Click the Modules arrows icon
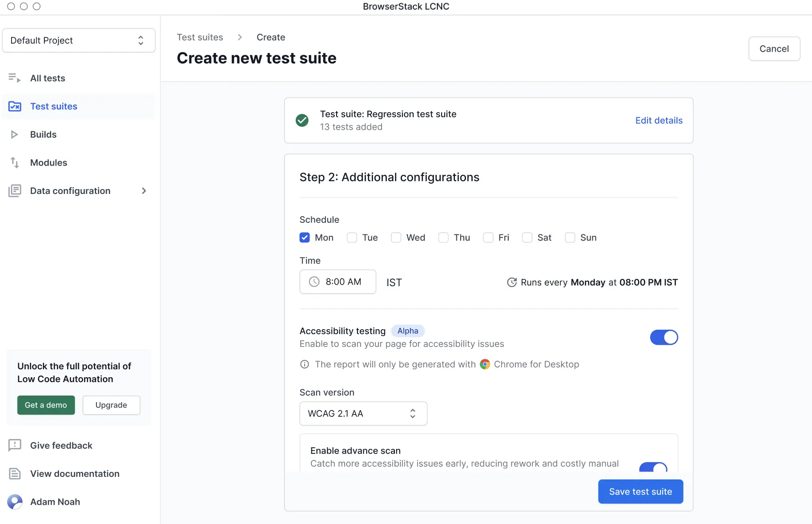The width and height of the screenshot is (812, 524). coord(15,162)
